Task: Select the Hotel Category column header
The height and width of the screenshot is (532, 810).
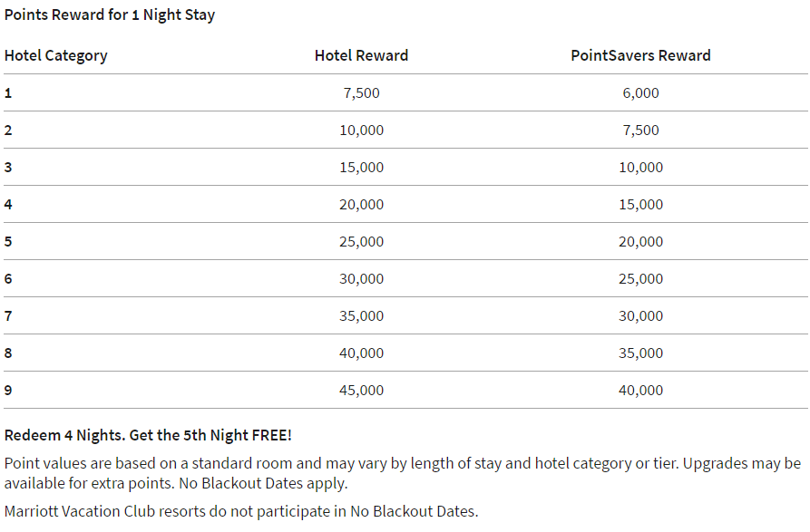Action: coord(56,55)
